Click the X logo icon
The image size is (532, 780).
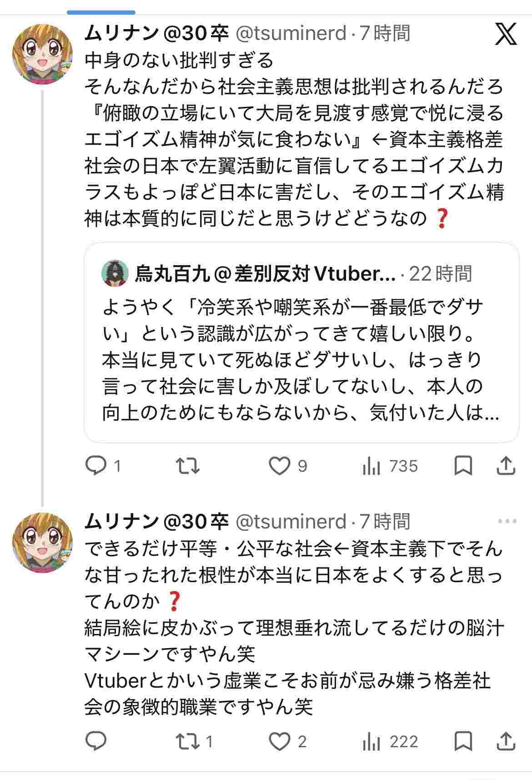pos(506,34)
